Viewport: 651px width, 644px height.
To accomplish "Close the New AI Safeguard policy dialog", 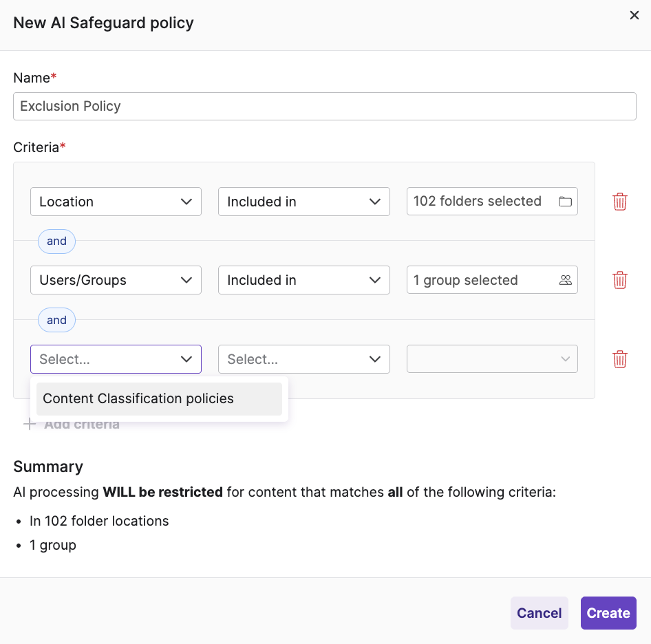I will (x=634, y=15).
